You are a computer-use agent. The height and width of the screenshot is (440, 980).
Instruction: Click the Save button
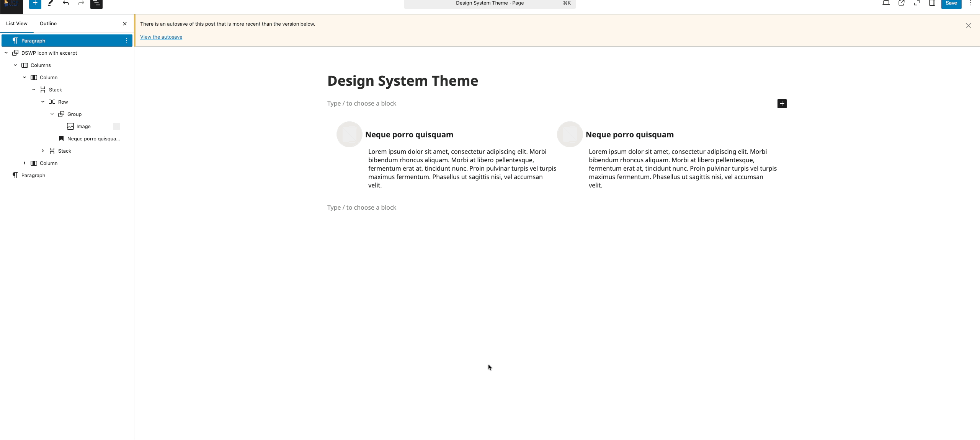[x=951, y=3]
